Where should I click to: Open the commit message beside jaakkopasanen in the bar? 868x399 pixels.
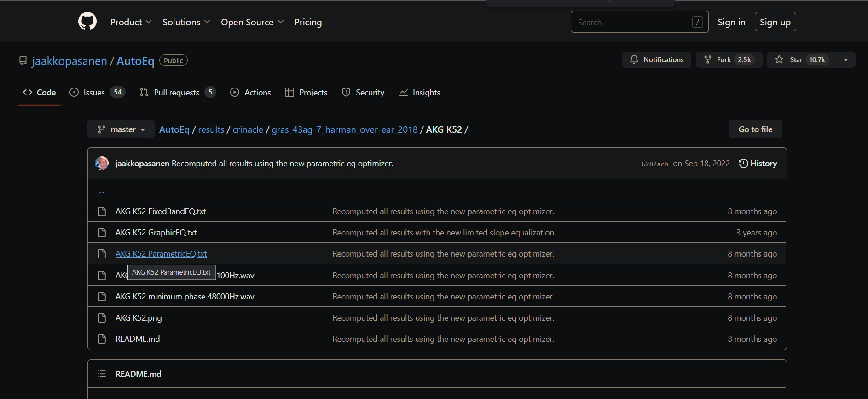283,164
